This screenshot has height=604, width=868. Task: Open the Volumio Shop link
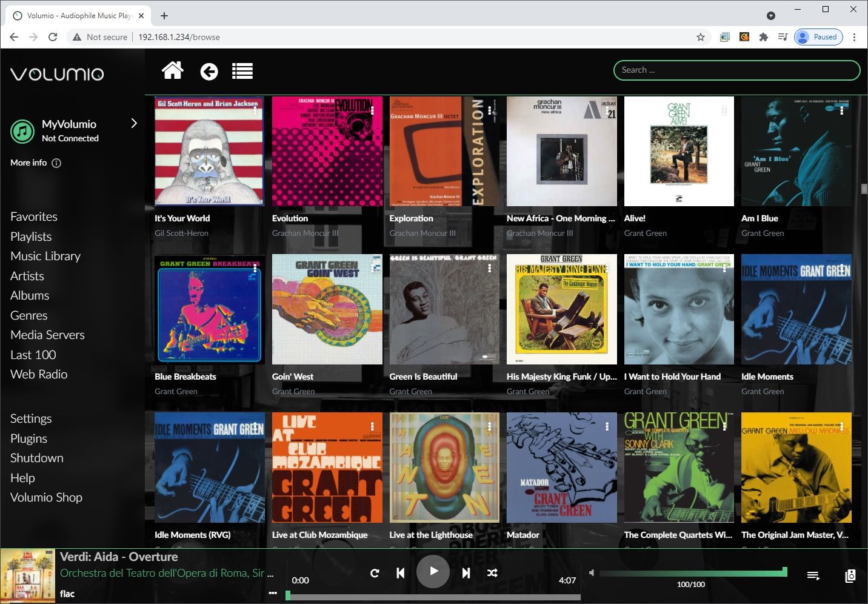pos(46,497)
